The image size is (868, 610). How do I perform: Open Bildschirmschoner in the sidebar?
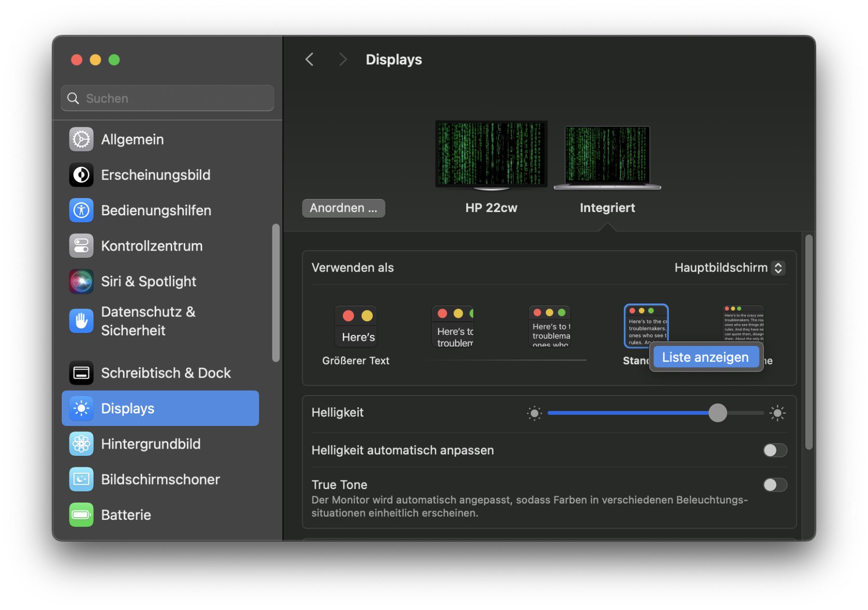(x=160, y=479)
